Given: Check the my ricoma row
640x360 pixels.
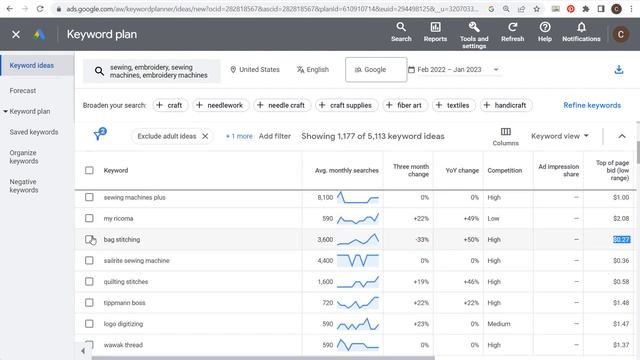Looking at the screenshot, I should pyautogui.click(x=89, y=218).
